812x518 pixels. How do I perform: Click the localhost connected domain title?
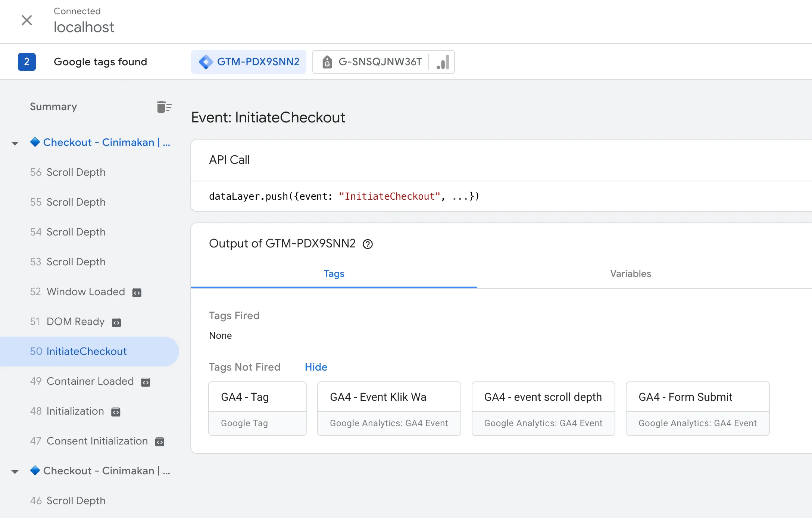click(84, 27)
